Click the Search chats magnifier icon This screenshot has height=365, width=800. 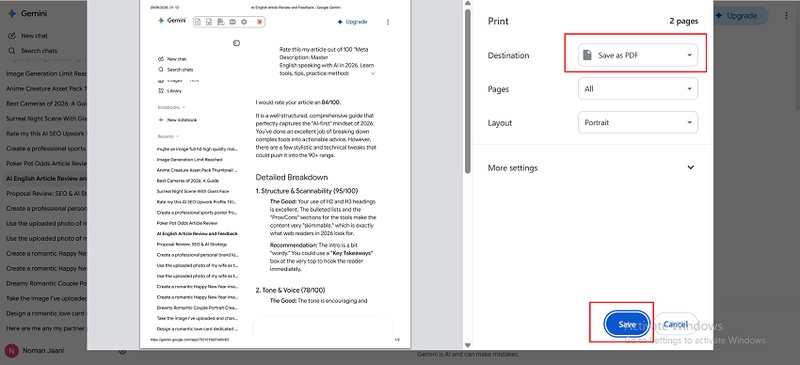point(11,51)
